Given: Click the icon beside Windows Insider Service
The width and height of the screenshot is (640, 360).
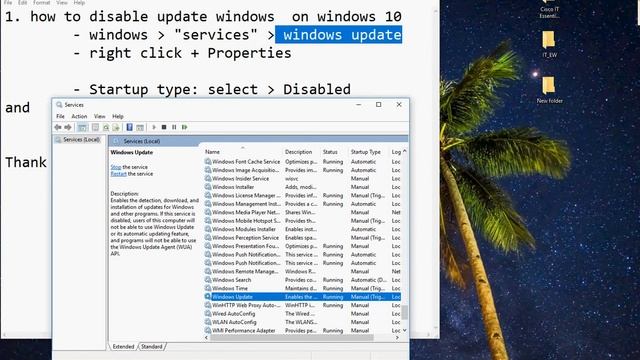Looking at the screenshot, I should click(208, 178).
